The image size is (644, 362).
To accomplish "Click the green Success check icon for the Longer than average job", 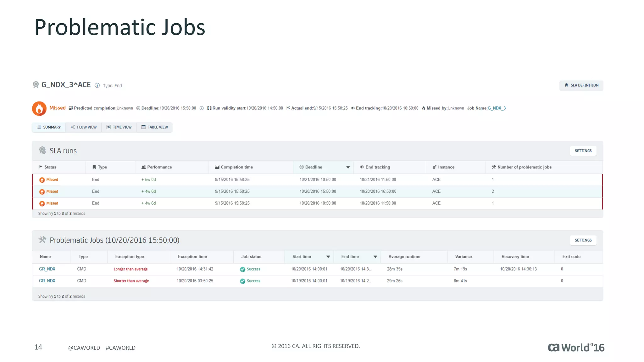I will coord(242,269).
